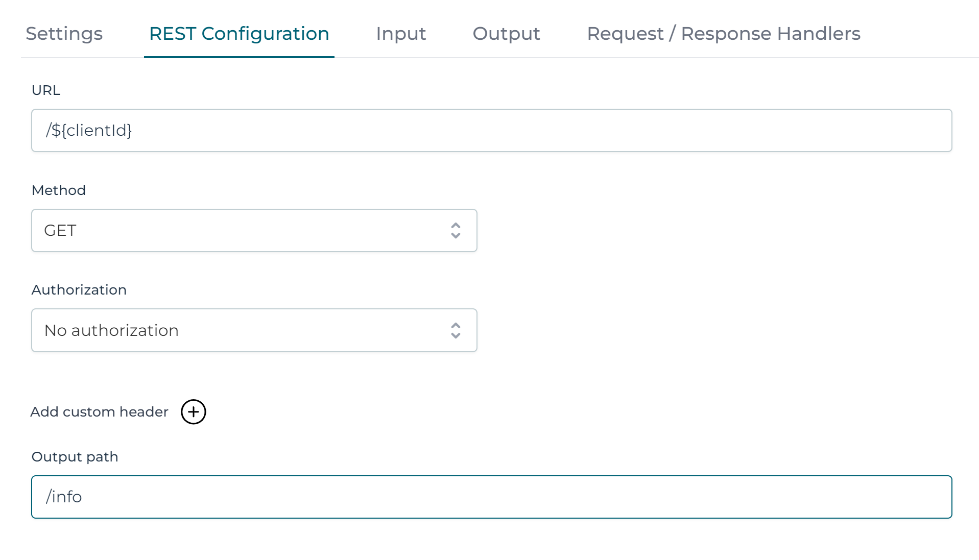Click the up chevron in Authorization selector
The height and width of the screenshot is (560, 979).
(x=456, y=325)
